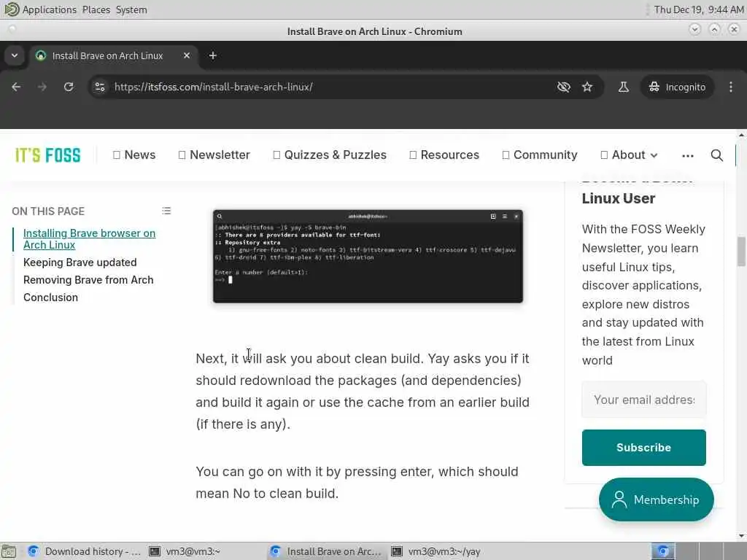
Task: Click the scrollbar up arrow
Action: tap(741, 136)
